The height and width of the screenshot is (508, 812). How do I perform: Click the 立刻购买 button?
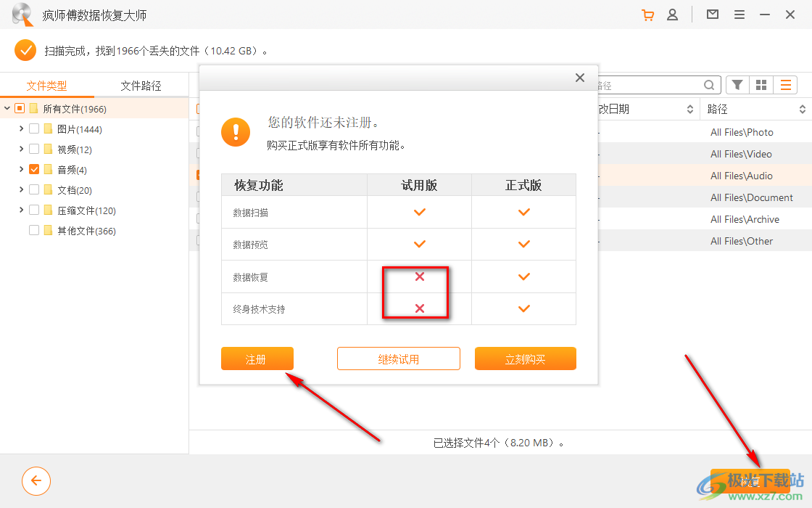coord(526,359)
